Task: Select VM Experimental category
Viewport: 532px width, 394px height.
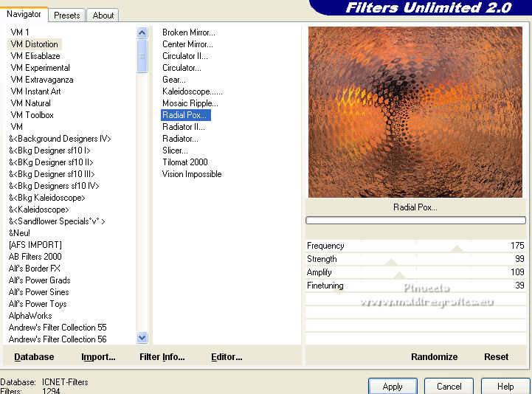Action: tap(40, 68)
